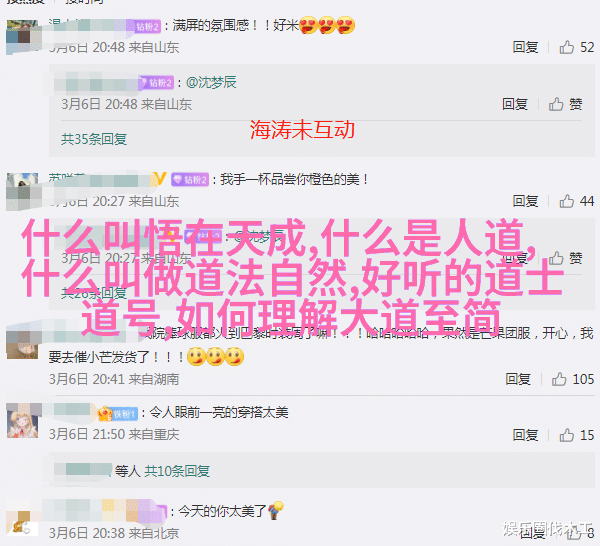
Task: Expand the 共26条回复 reply thread
Action: [94, 293]
